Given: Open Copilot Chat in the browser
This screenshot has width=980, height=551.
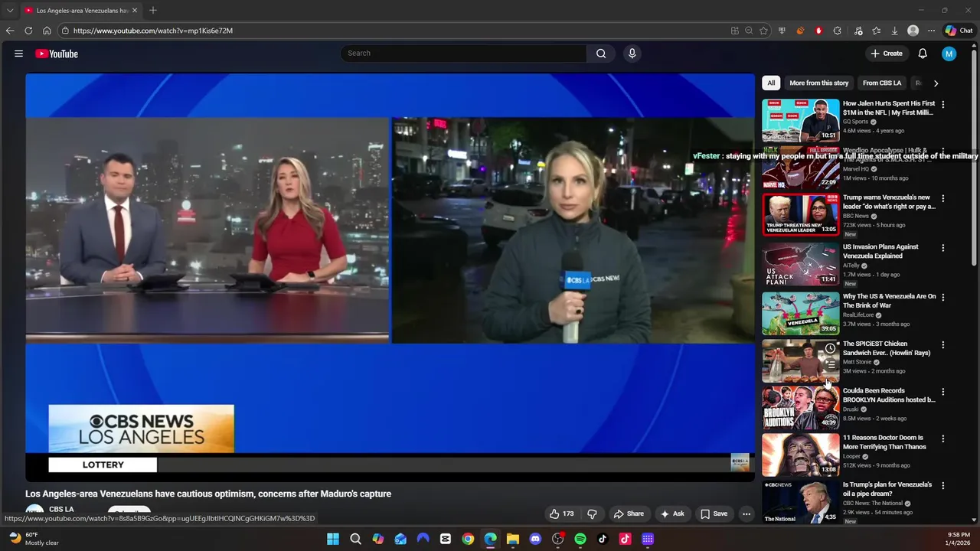Looking at the screenshot, I should (959, 31).
